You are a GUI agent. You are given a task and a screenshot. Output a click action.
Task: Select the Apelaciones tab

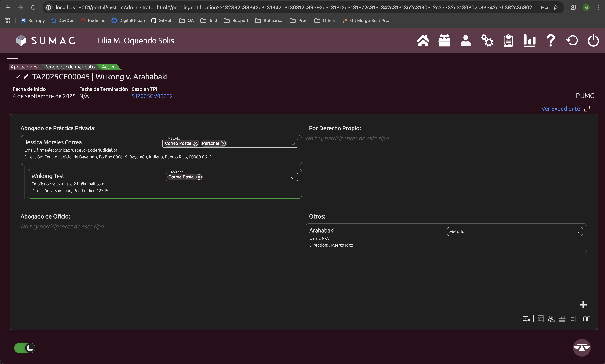click(24, 67)
